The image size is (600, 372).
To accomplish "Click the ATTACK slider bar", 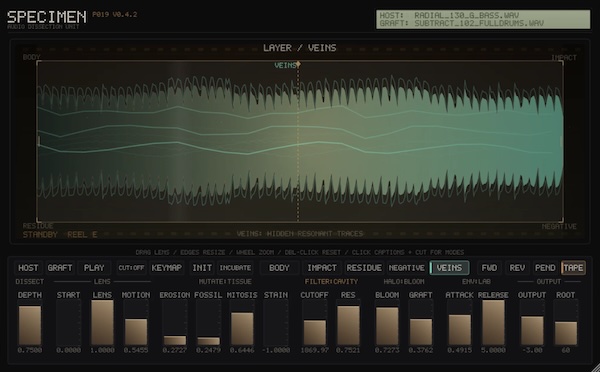I will point(460,323).
